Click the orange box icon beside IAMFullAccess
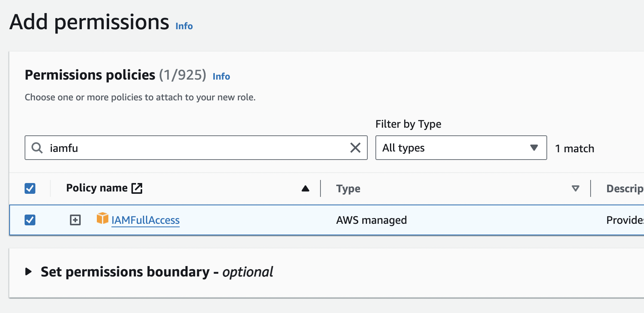Image resolution: width=644 pixels, height=313 pixels. (102, 218)
